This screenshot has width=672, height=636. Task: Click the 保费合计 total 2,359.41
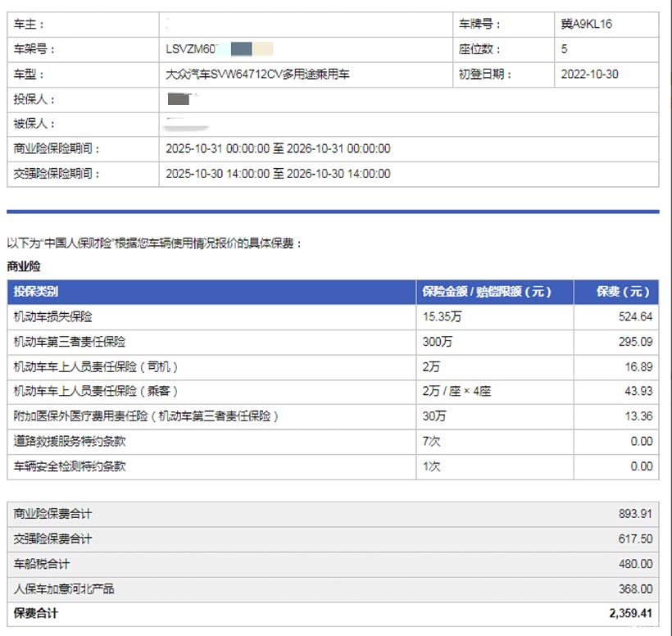tap(629, 613)
